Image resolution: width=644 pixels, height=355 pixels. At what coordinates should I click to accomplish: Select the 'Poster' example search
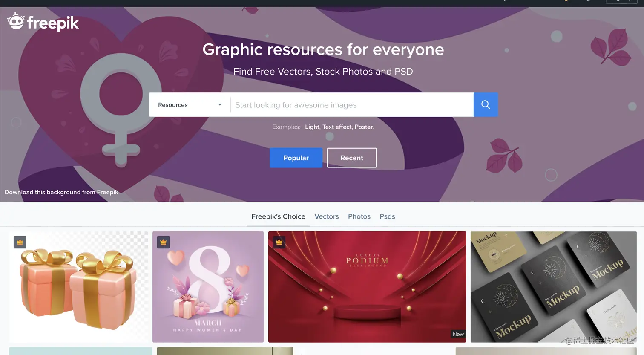coord(364,127)
